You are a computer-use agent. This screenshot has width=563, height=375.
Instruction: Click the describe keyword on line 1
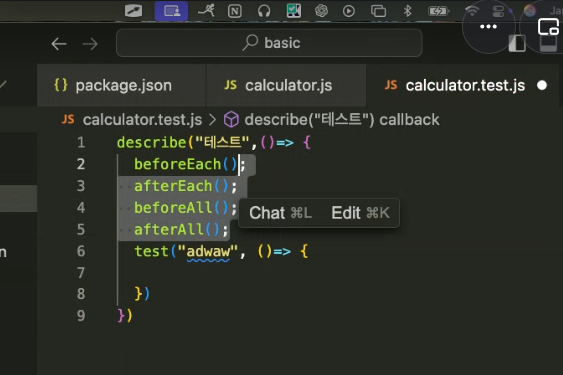[x=152, y=143]
